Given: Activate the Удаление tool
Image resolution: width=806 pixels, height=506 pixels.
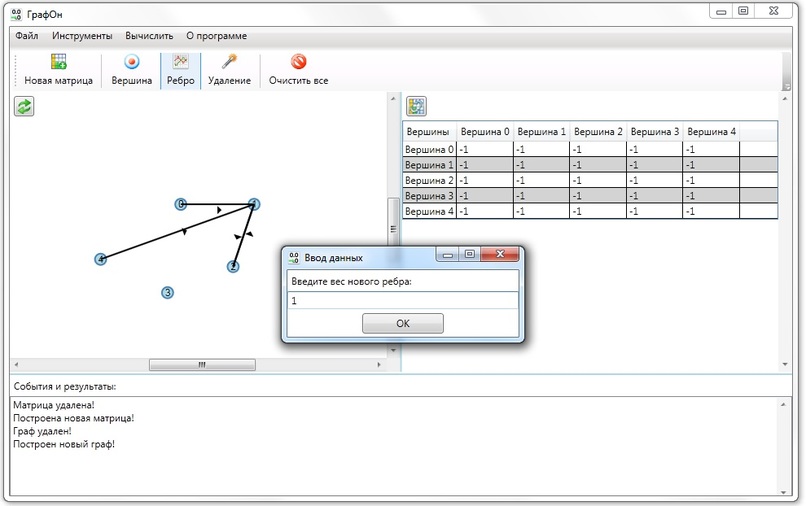Looking at the screenshot, I should [229, 69].
